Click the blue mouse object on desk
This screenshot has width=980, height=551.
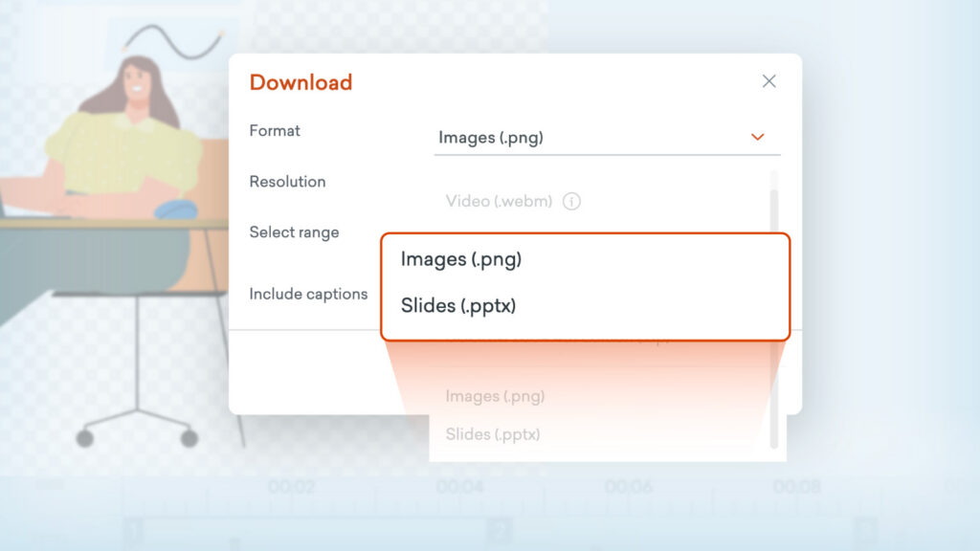click(x=175, y=208)
